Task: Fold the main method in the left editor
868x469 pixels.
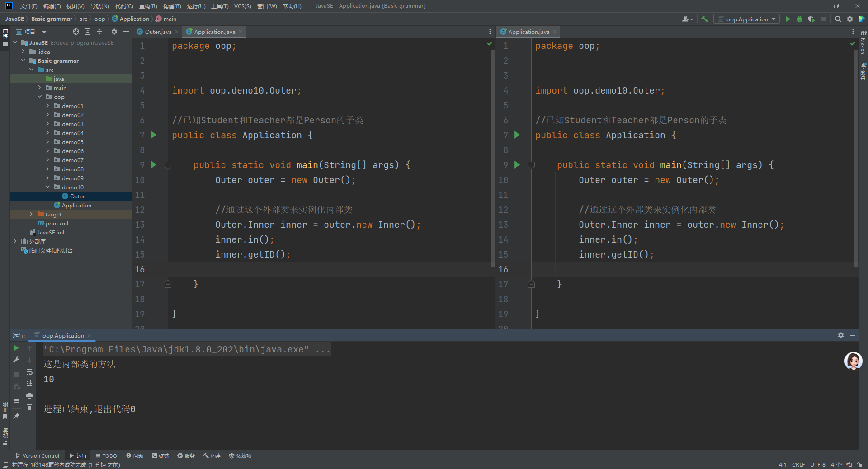Action: pyautogui.click(x=168, y=165)
